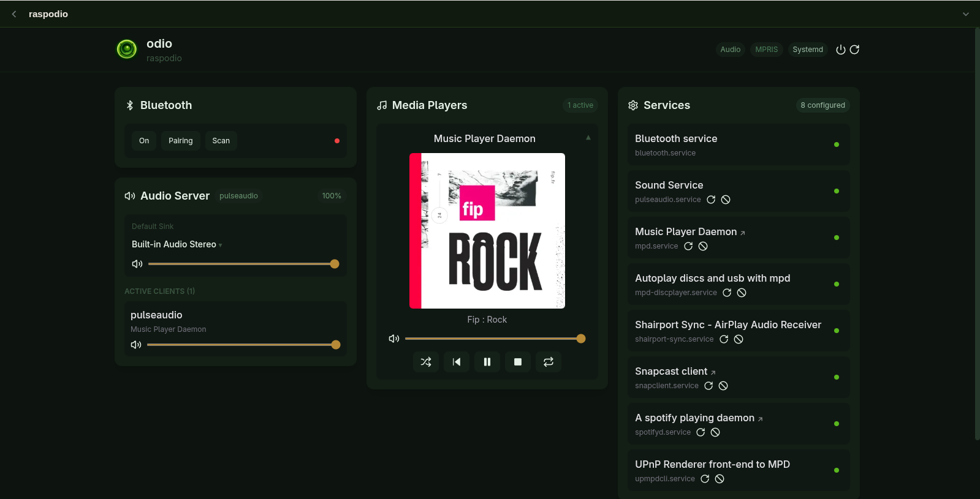Mute the media player volume icon
980x499 pixels.
point(394,339)
